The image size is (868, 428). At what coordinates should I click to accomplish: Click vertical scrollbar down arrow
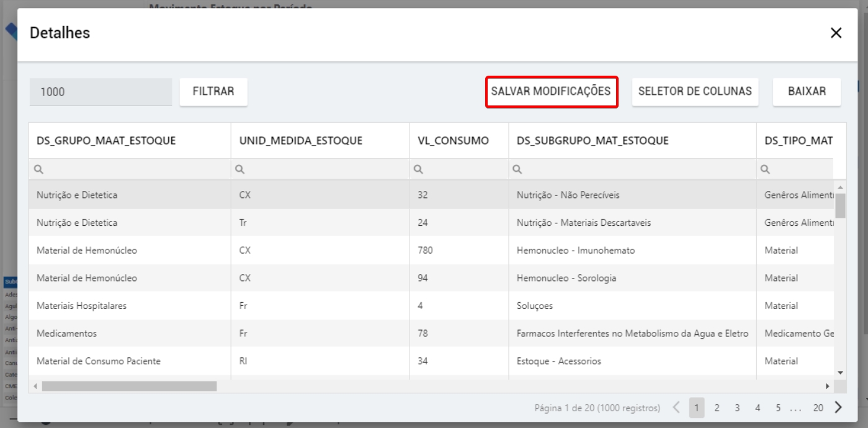tap(840, 373)
